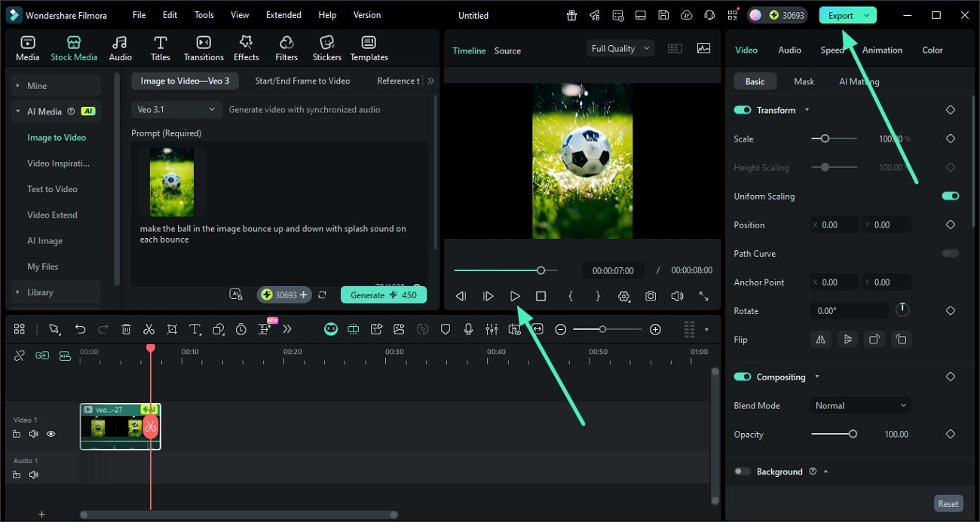Expand the Full Quality preview dropdown
The height and width of the screenshot is (522, 980).
[620, 48]
